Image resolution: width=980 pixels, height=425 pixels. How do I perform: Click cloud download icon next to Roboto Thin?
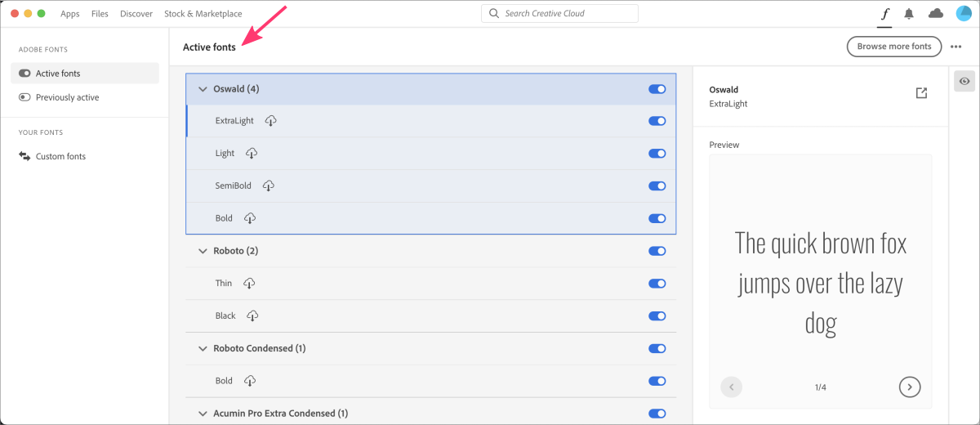249,284
